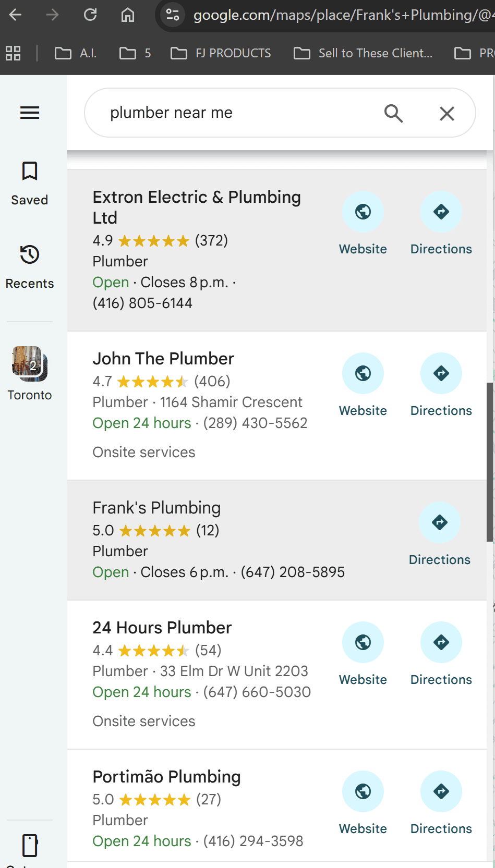Clear the 'plumber near me' search
This screenshot has height=868, width=495.
446,113
